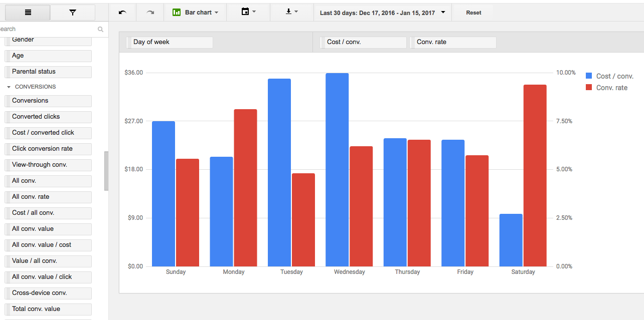Select the filter funnel tab icon
The image size is (644, 320).
(73, 13)
